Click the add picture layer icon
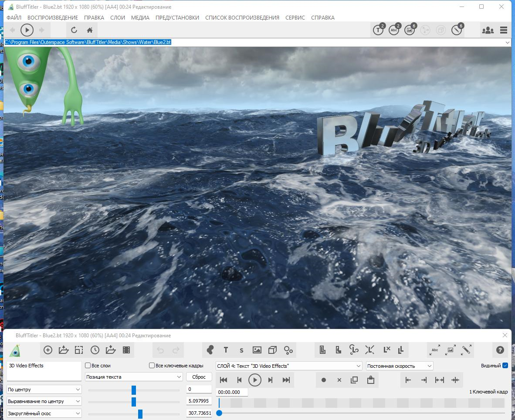 [257, 350]
